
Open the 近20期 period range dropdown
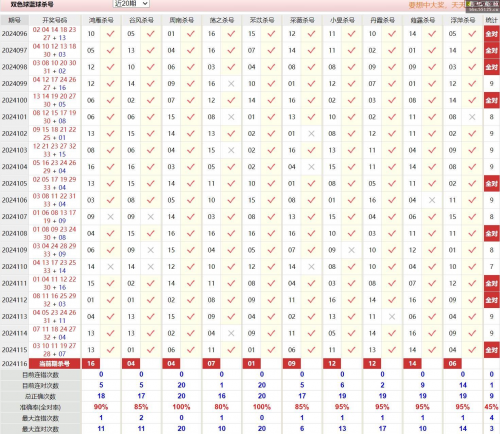coord(131,4)
